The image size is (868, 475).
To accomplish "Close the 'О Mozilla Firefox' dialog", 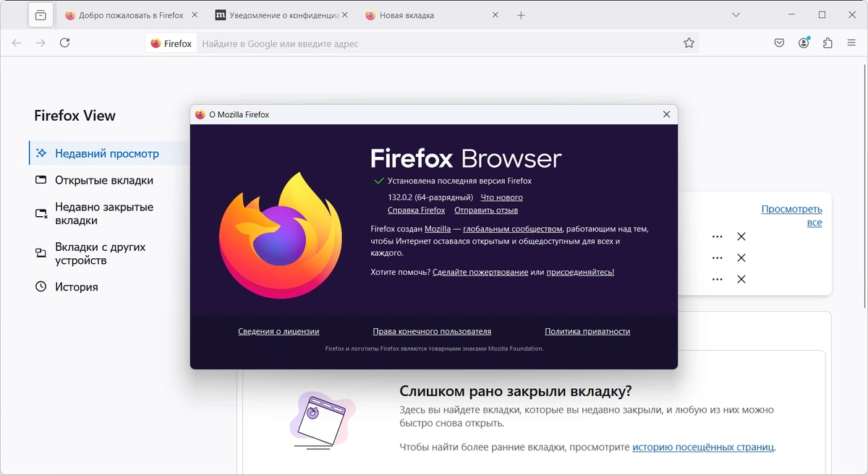I will (666, 114).
